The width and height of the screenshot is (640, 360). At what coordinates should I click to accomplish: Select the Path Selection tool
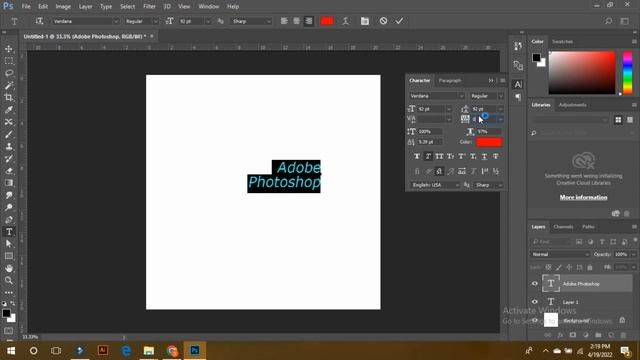coord(9,244)
